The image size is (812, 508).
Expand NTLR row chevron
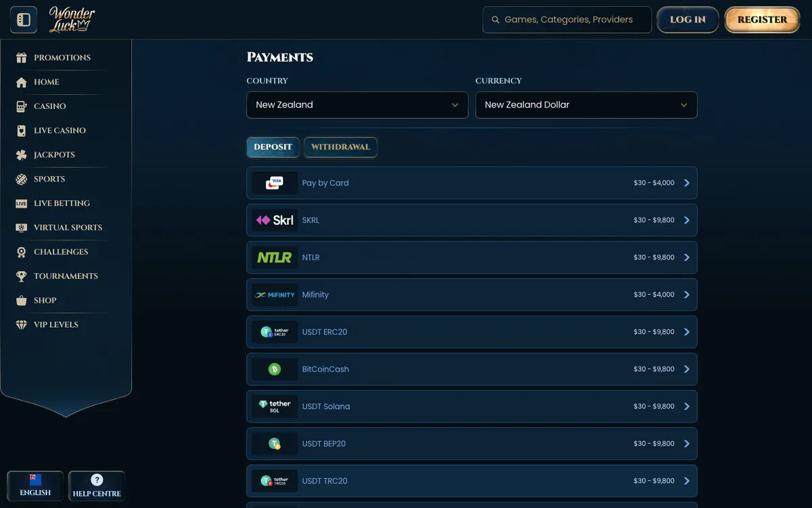[687, 257]
